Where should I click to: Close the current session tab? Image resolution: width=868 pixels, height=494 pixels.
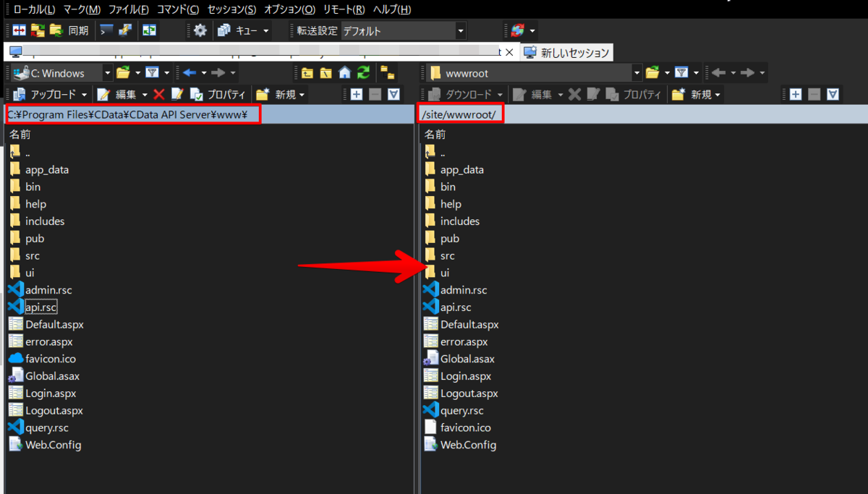pyautogui.click(x=509, y=52)
